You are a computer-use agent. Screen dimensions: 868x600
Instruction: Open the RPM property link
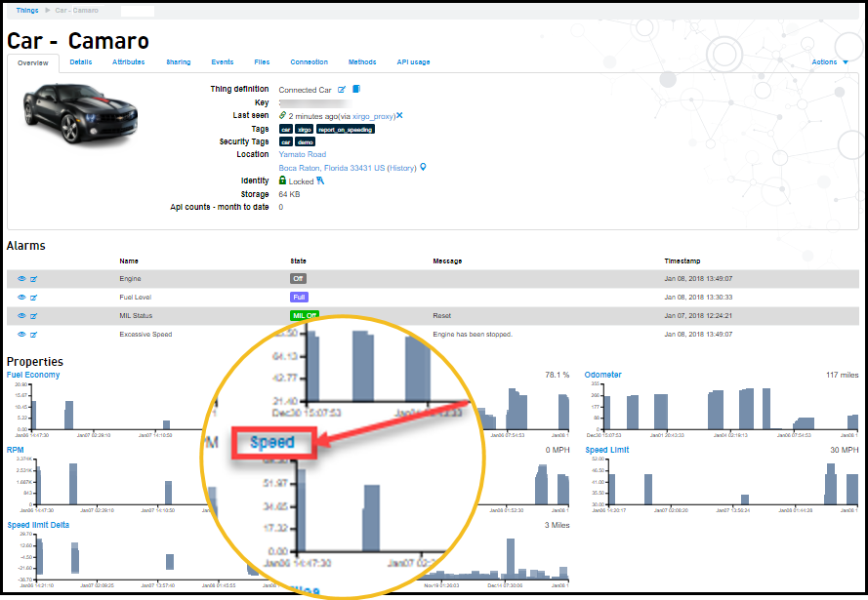click(x=16, y=450)
